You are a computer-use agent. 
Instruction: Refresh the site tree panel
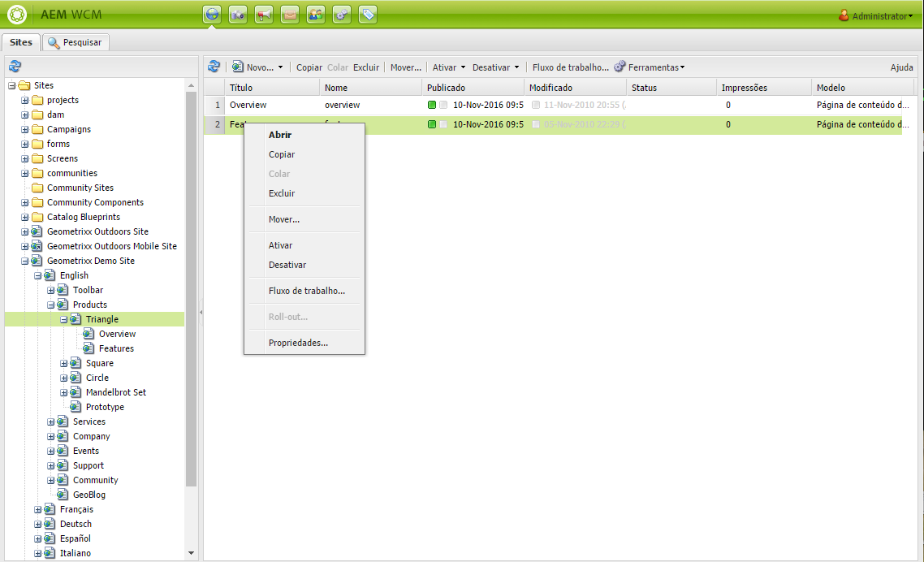[x=15, y=67]
